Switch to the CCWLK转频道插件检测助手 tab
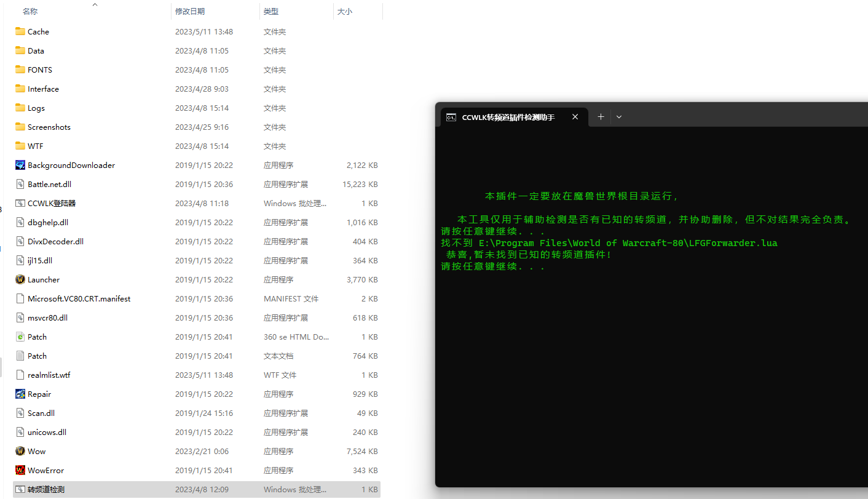Screen dimensions: 868x499 click(508, 117)
